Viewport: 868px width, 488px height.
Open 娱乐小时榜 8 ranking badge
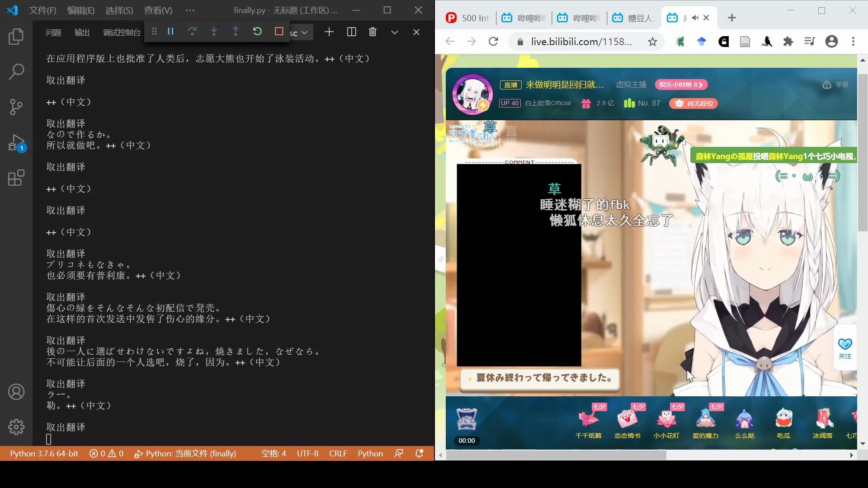pyautogui.click(x=681, y=84)
